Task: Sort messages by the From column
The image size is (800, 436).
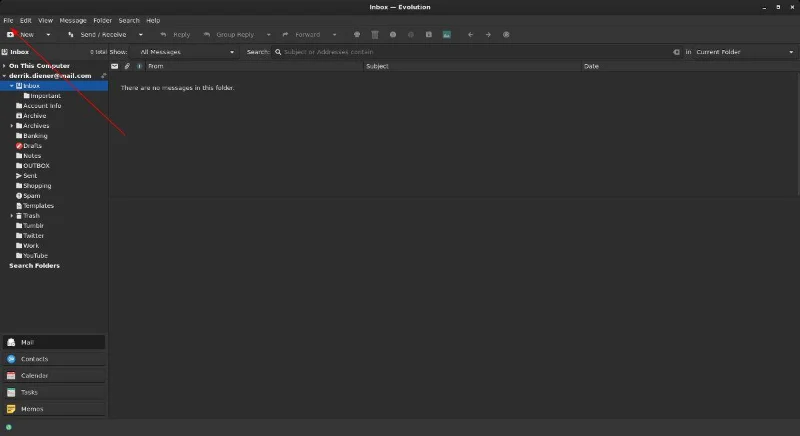Action: (254, 66)
